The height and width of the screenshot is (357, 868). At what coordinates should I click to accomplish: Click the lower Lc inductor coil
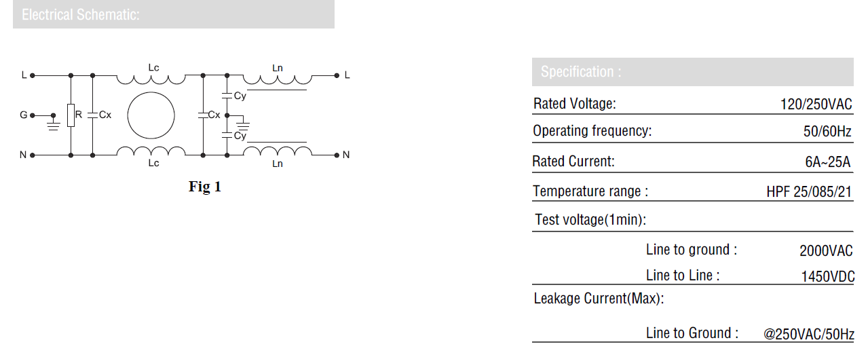(151, 150)
